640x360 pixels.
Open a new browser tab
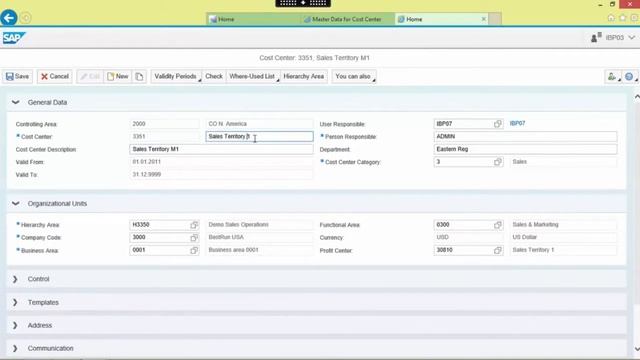point(495,19)
